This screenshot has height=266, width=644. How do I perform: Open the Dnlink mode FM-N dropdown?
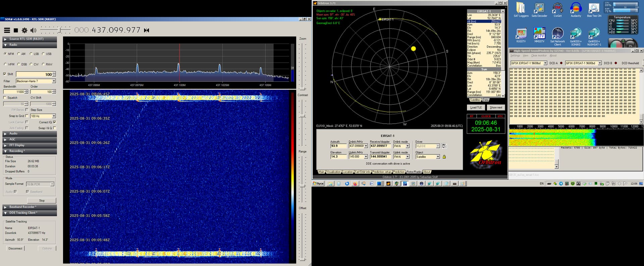point(408,146)
